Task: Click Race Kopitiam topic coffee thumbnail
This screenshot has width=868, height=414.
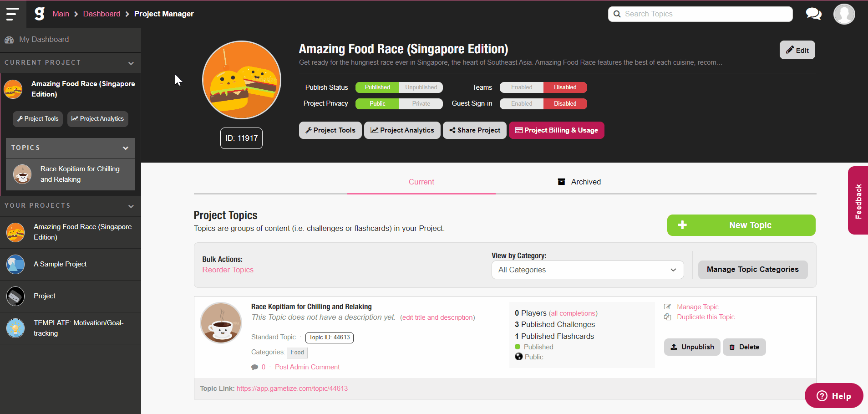Action: pos(221,322)
